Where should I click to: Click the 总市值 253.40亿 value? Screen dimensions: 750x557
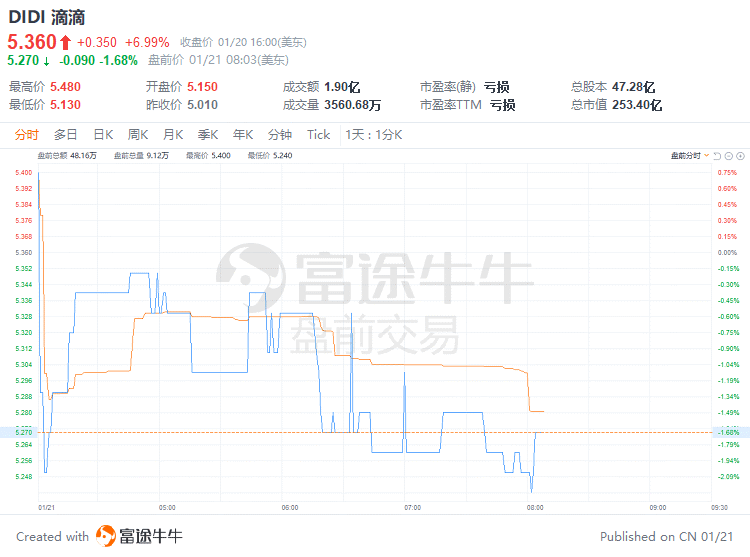637,104
